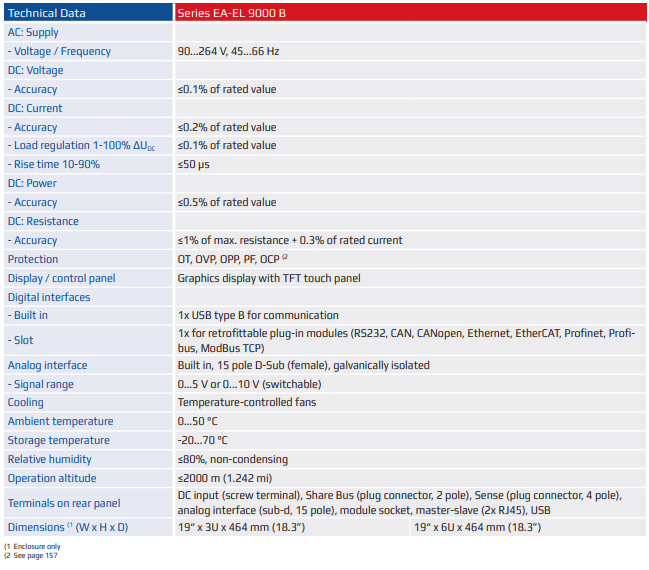Select '≤0.1% of rated value' under DC: Voltage accuracy

(x=227, y=89)
